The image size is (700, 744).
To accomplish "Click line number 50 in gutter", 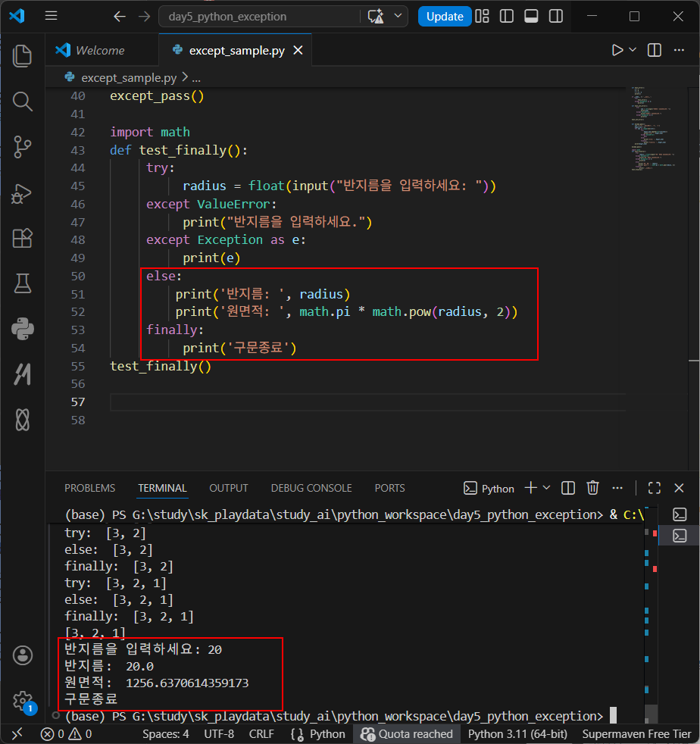I will [78, 276].
